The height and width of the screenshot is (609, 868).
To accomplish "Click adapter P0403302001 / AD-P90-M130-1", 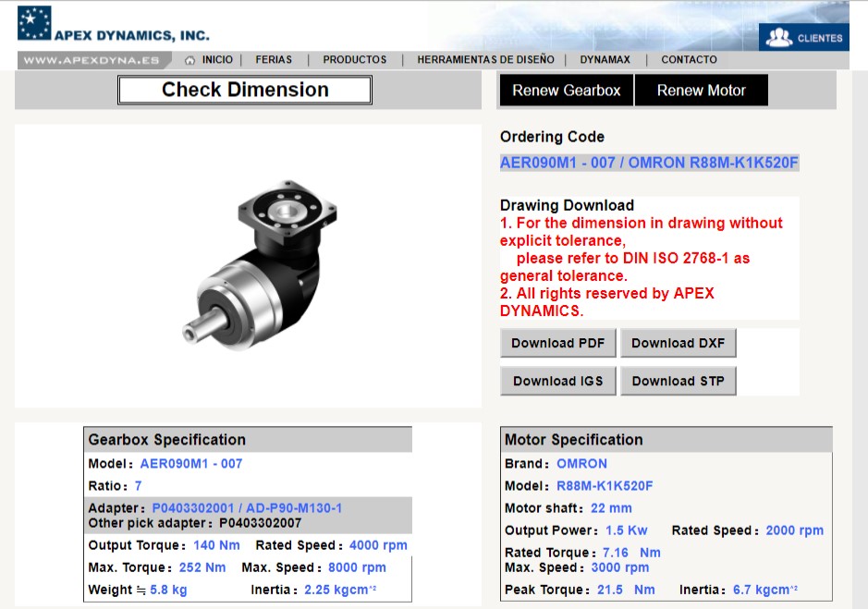I will pyautogui.click(x=247, y=507).
